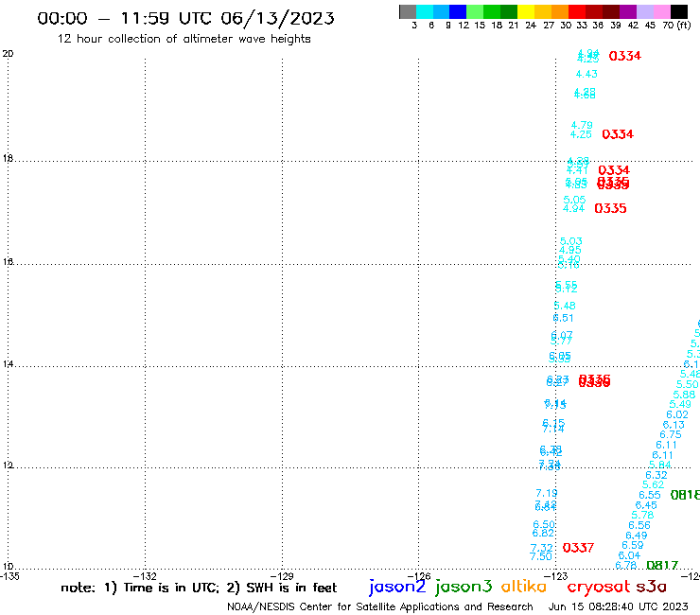Click the 'altika' satellite label
The height and width of the screenshot is (615, 700).
click(x=524, y=587)
